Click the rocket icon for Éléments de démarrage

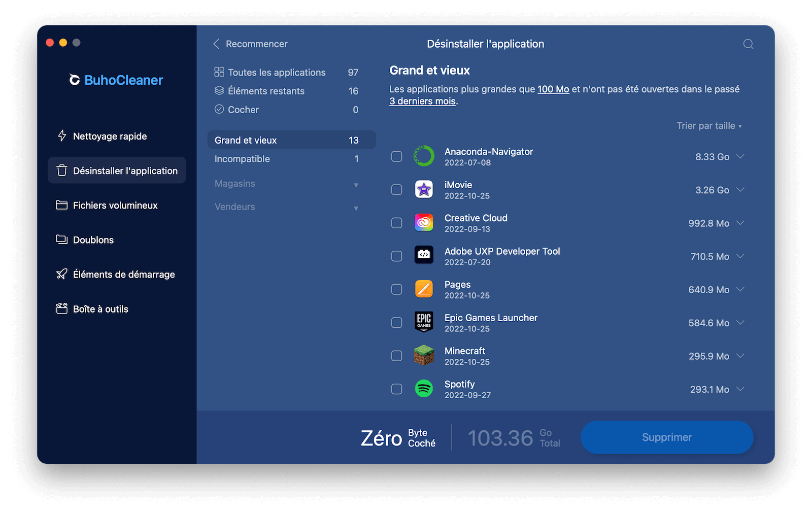(x=62, y=274)
